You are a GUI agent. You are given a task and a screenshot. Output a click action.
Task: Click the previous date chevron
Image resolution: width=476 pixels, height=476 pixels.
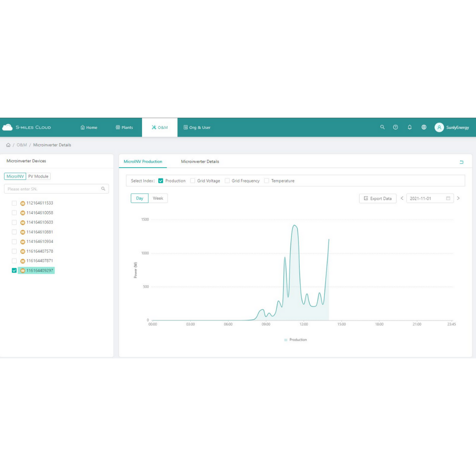[x=402, y=198]
